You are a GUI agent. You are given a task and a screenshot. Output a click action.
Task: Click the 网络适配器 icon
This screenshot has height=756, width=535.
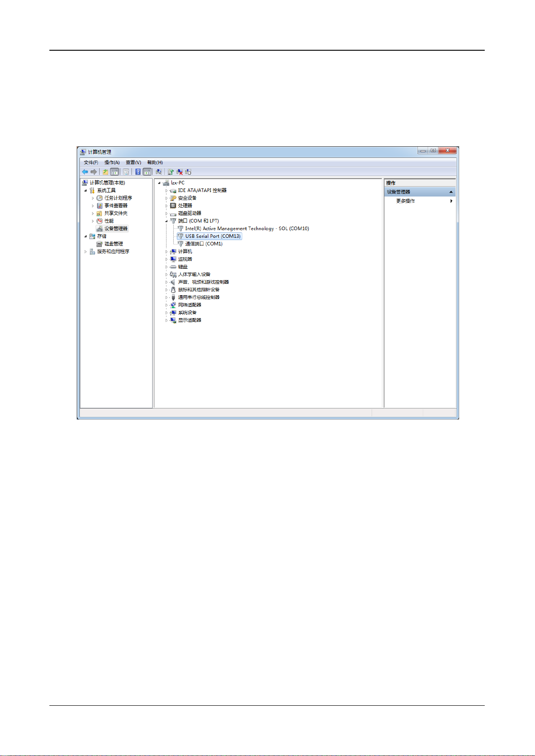coord(173,305)
